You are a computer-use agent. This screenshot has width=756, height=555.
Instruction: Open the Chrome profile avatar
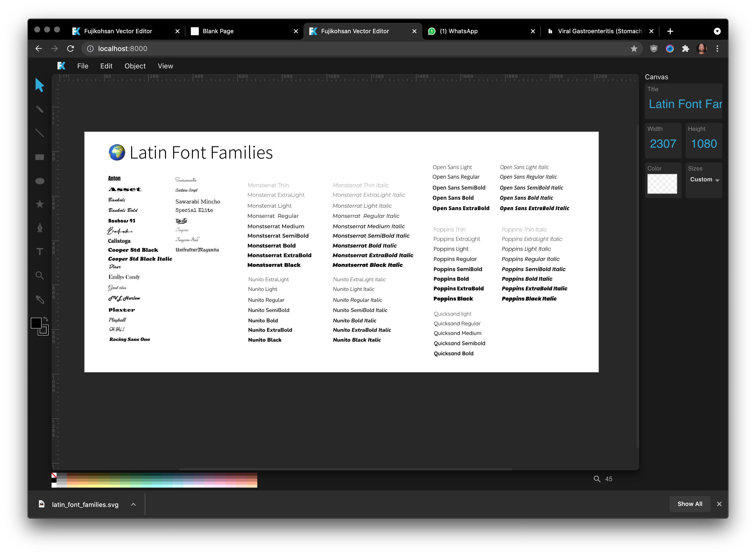coord(701,49)
